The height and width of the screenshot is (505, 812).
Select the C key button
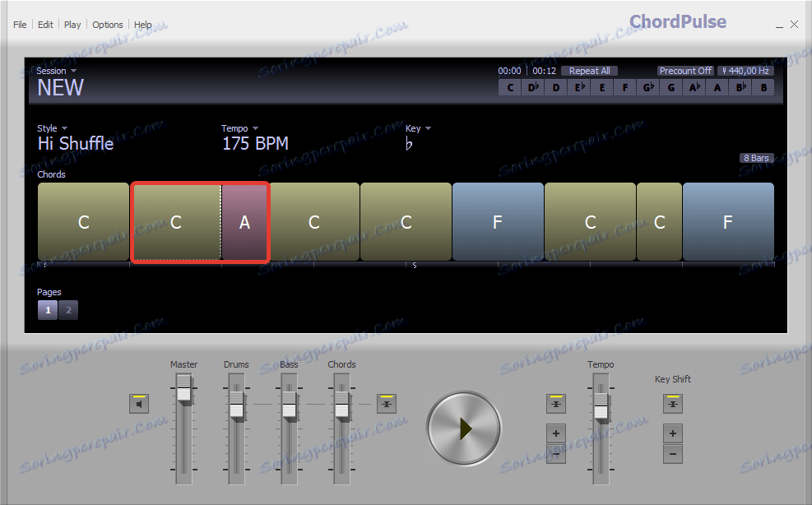[x=510, y=87]
